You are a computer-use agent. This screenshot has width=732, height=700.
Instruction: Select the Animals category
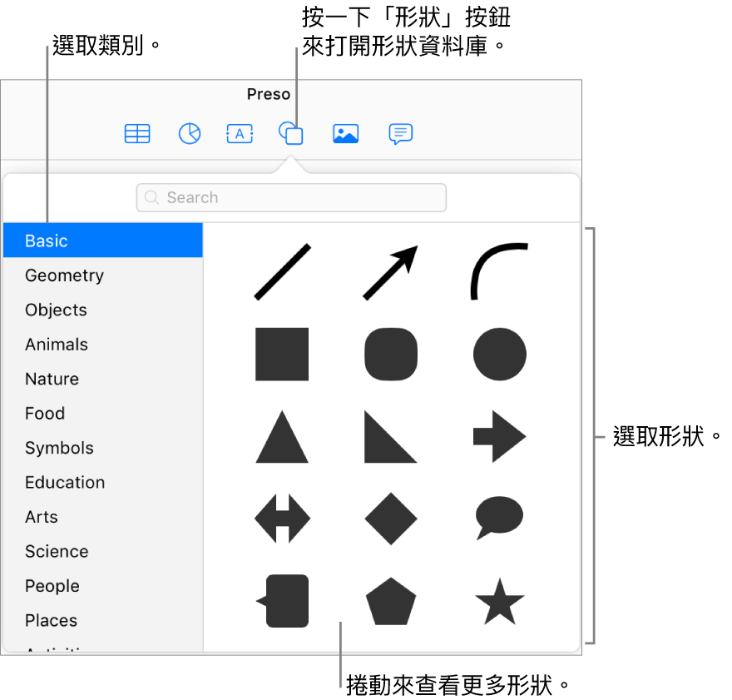[102, 344]
